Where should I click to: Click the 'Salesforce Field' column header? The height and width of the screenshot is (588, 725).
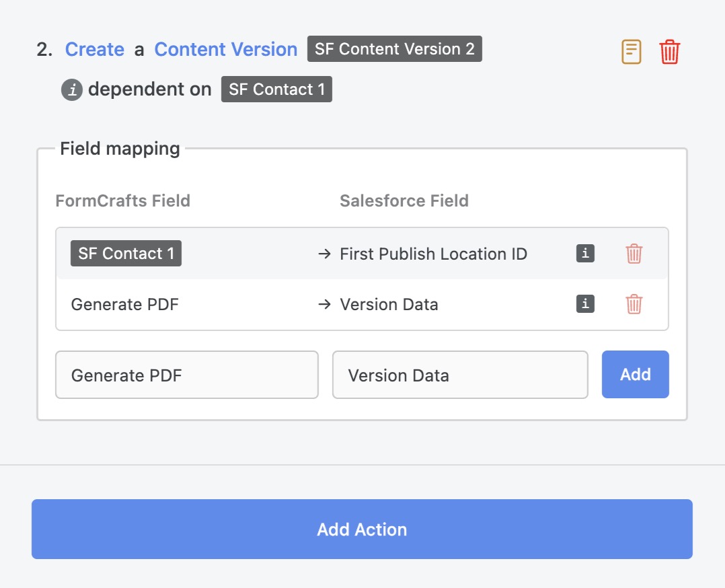(404, 200)
